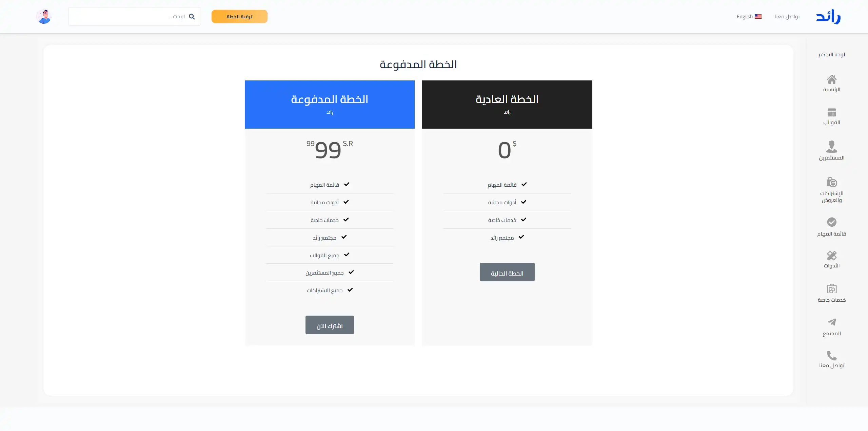Open the dashboard (لوحة التحكم) sidebar item
Screen dimensions: 868x431
click(831, 55)
